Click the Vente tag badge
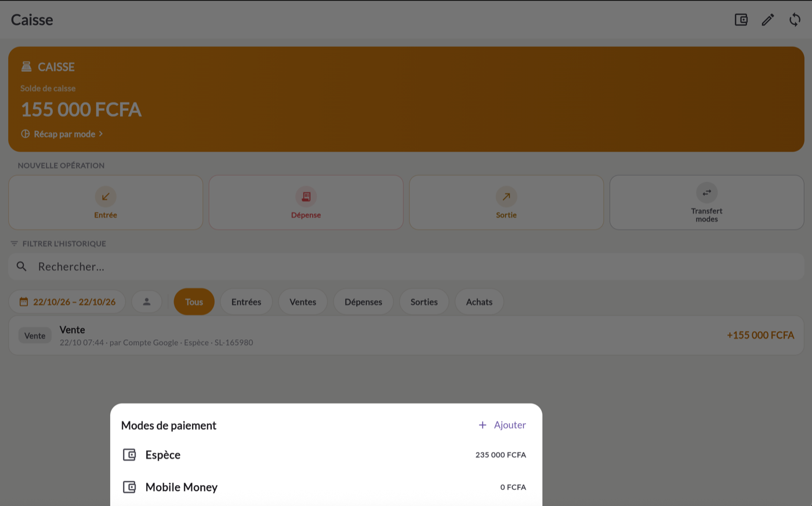Image resolution: width=812 pixels, height=506 pixels. coord(35,336)
